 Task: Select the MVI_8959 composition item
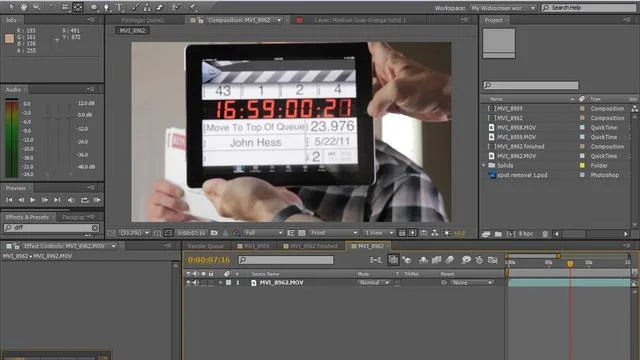pyautogui.click(x=509, y=109)
